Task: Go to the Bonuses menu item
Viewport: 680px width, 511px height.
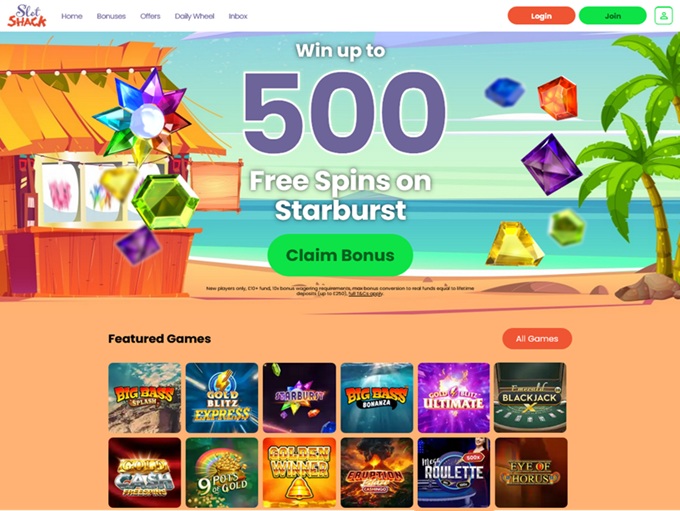Action: coord(111,16)
